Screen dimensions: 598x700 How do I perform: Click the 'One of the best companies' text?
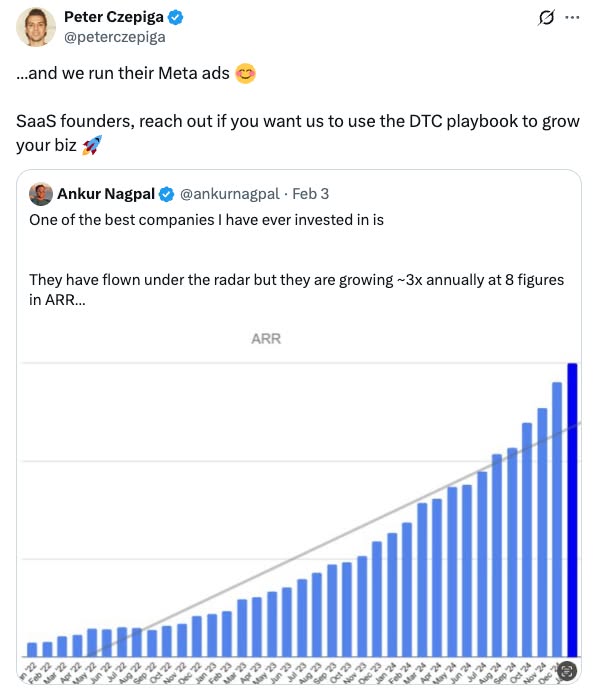click(206, 220)
